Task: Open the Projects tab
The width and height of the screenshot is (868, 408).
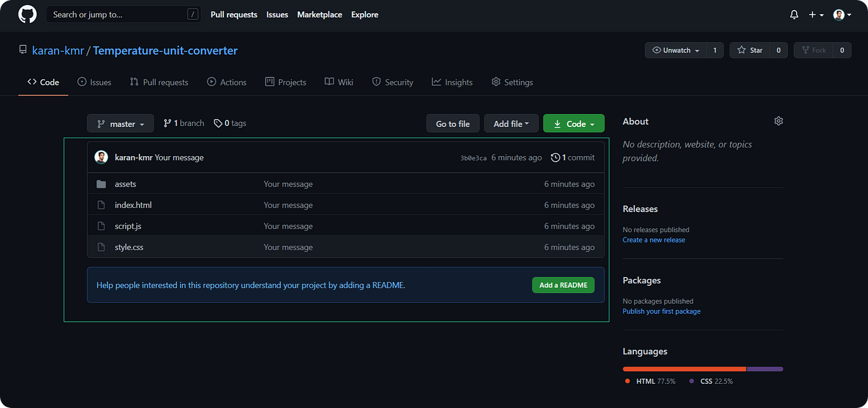Action: click(x=286, y=82)
